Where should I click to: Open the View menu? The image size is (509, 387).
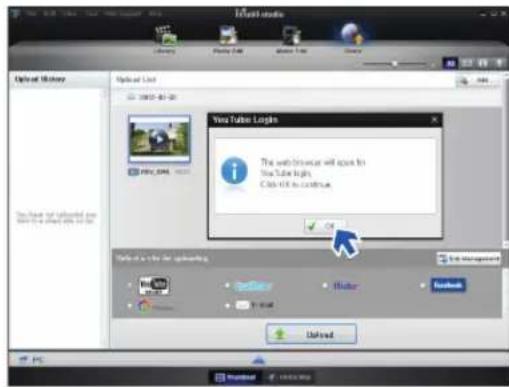[69, 14]
